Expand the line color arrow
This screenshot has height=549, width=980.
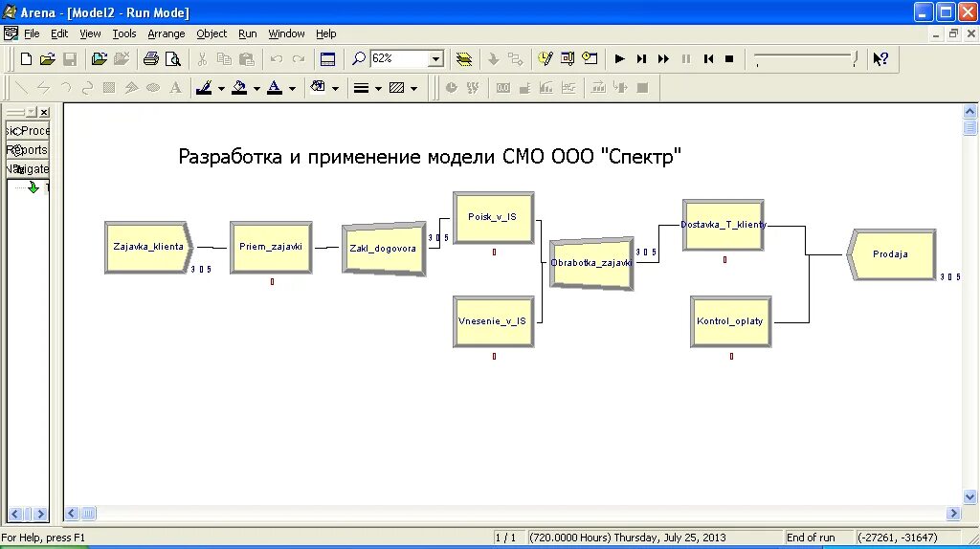pyautogui.click(x=221, y=89)
